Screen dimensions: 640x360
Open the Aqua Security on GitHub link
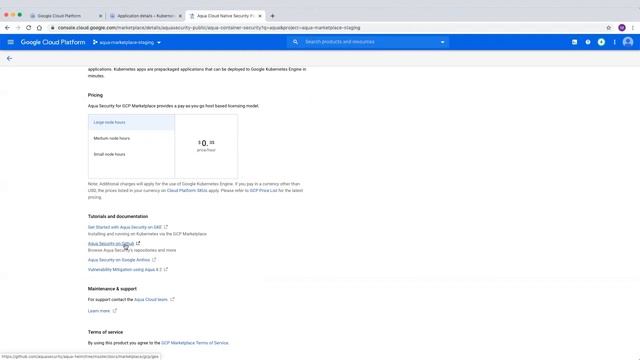[111, 244]
